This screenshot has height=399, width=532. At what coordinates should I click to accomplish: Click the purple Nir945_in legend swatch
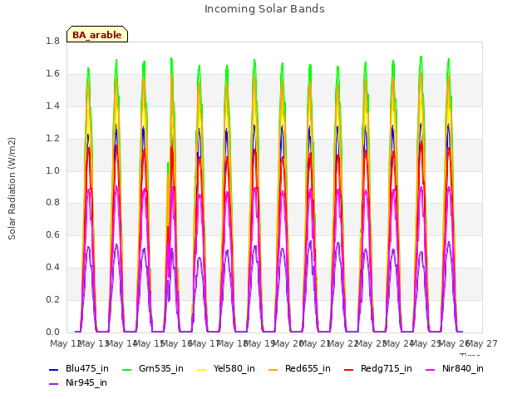pos(53,383)
